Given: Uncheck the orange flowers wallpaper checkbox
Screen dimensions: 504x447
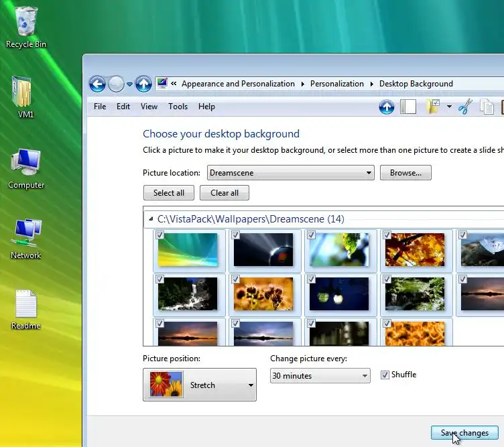Looking at the screenshot, I should [x=236, y=279].
